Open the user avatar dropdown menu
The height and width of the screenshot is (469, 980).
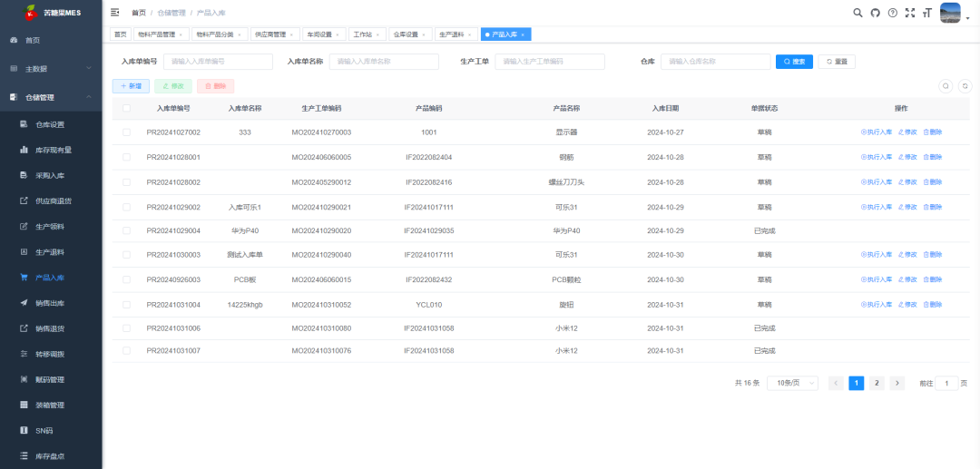pyautogui.click(x=952, y=13)
